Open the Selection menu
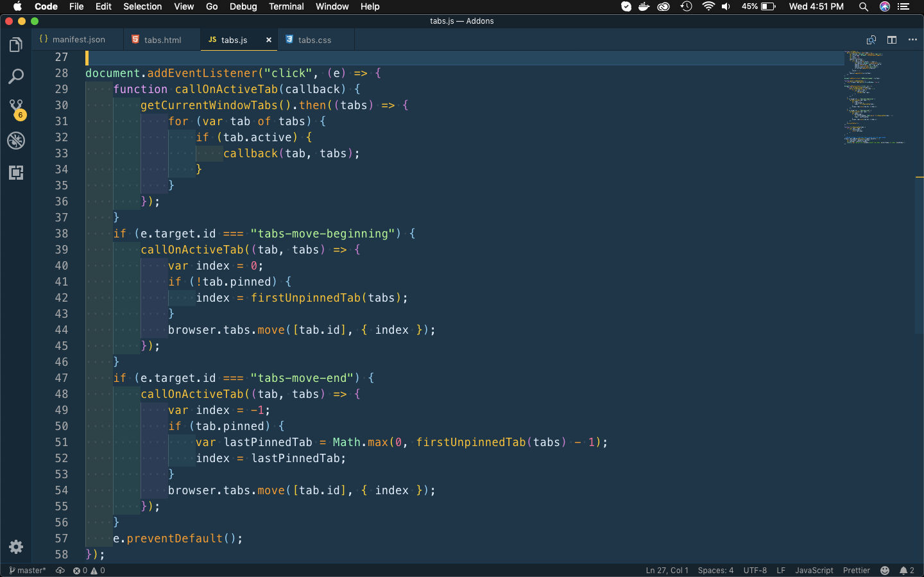 pos(142,6)
